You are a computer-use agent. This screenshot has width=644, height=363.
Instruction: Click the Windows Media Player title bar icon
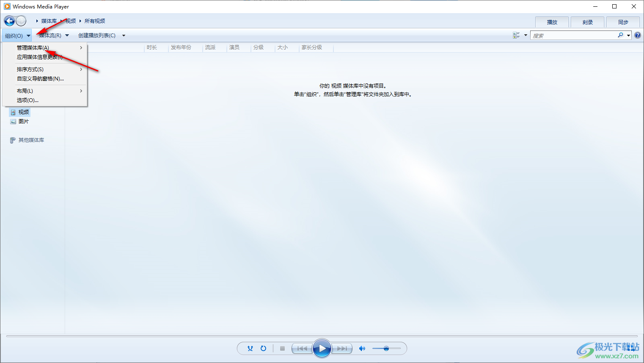(7, 6)
